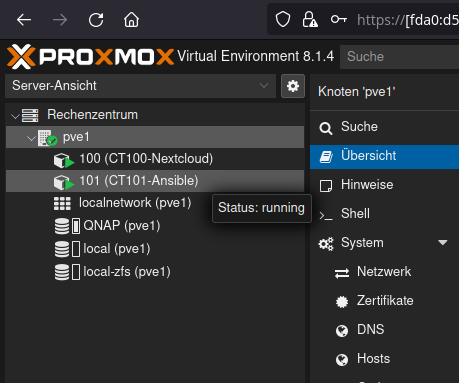
Task: Click container icon of 100 CT100-Nextcloud
Action: (x=63, y=161)
